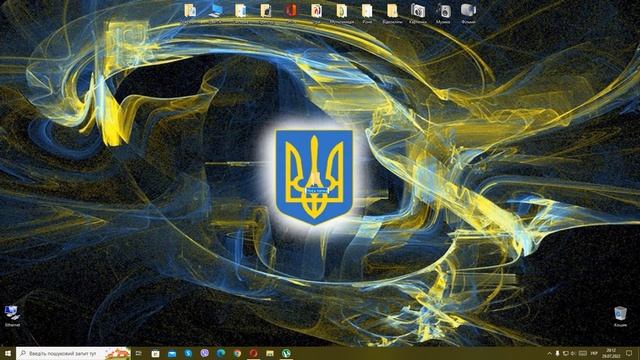Open the uTorrent taskbar icon
Viewport: 640px width, 360px height.
(x=286, y=353)
